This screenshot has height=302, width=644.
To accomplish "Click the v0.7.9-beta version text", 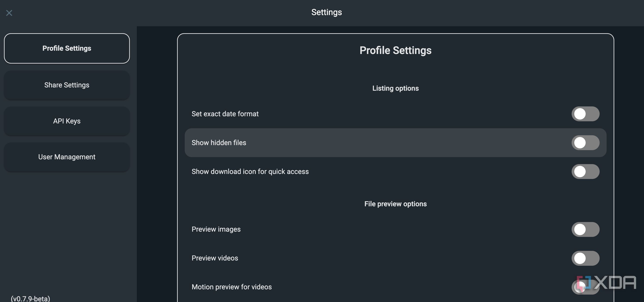I will (x=30, y=299).
